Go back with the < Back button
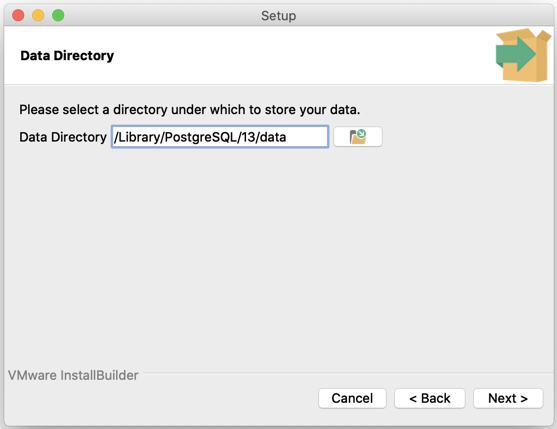Screen dimensions: 557x429 point(429,398)
